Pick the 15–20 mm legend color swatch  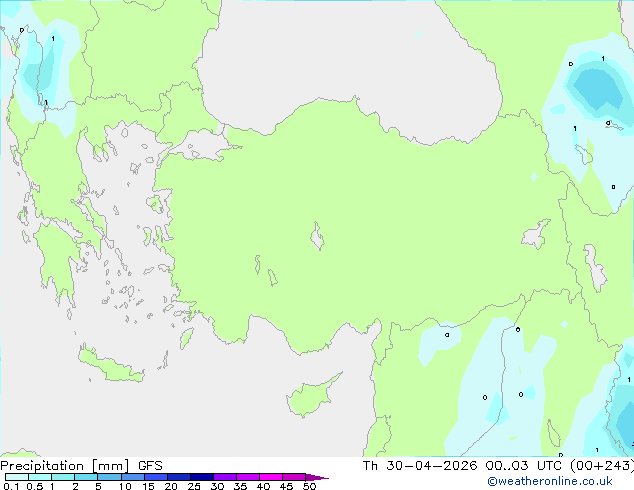155,477
